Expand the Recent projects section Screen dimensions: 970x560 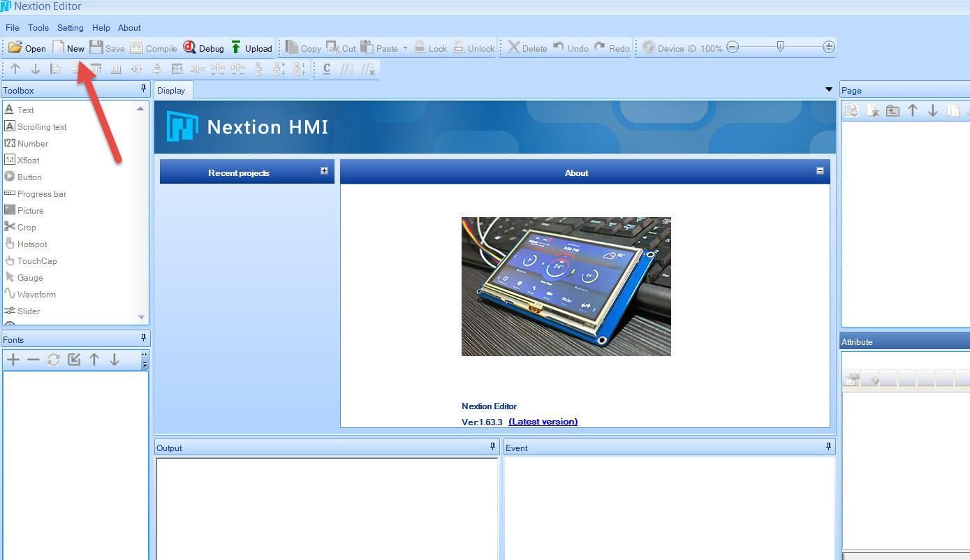point(323,170)
